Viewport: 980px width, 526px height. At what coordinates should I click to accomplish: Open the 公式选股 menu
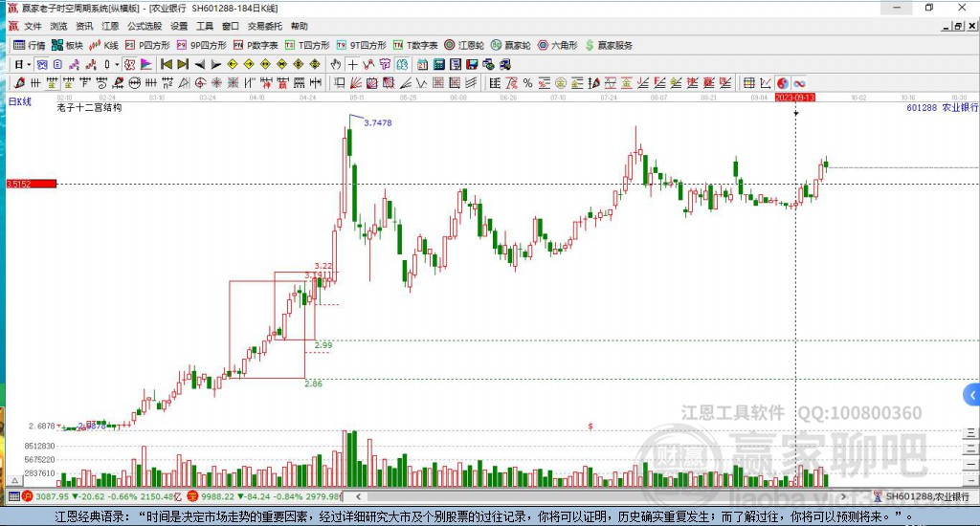[145, 26]
